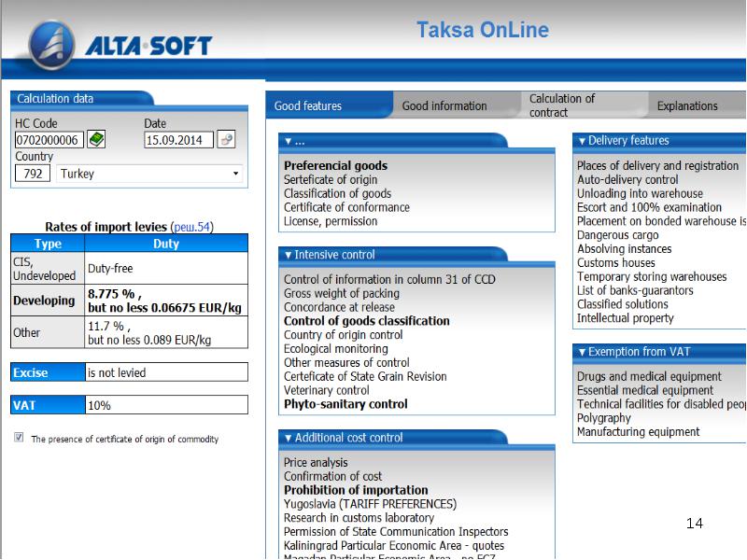Open Essential medical equipment
Viewport: 747px width, 560px height.
(645, 390)
